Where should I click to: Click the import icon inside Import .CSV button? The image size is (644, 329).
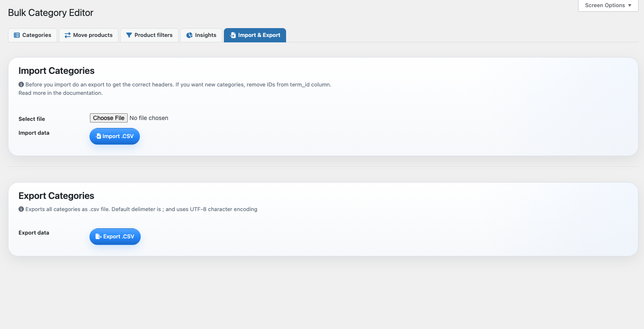98,136
